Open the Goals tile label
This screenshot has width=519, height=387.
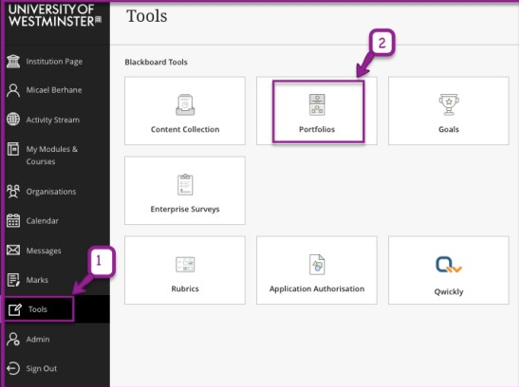coord(449,129)
